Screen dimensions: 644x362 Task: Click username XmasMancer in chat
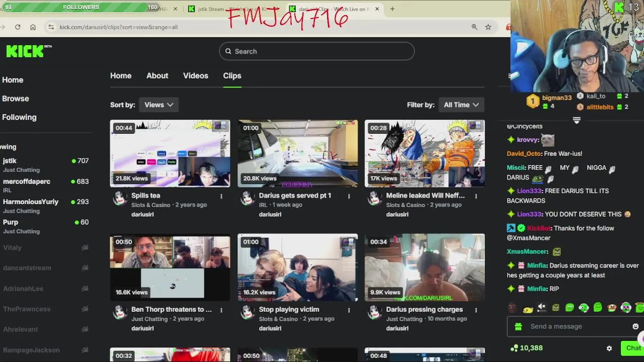pos(527,251)
